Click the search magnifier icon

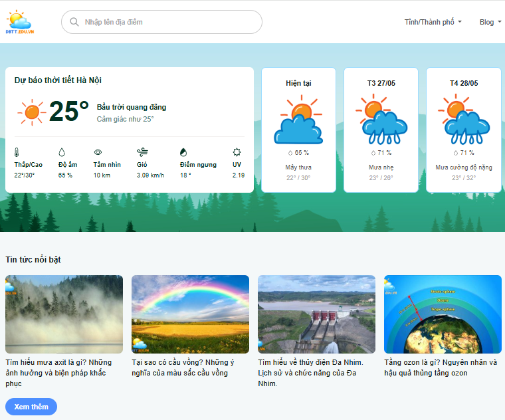[74, 22]
